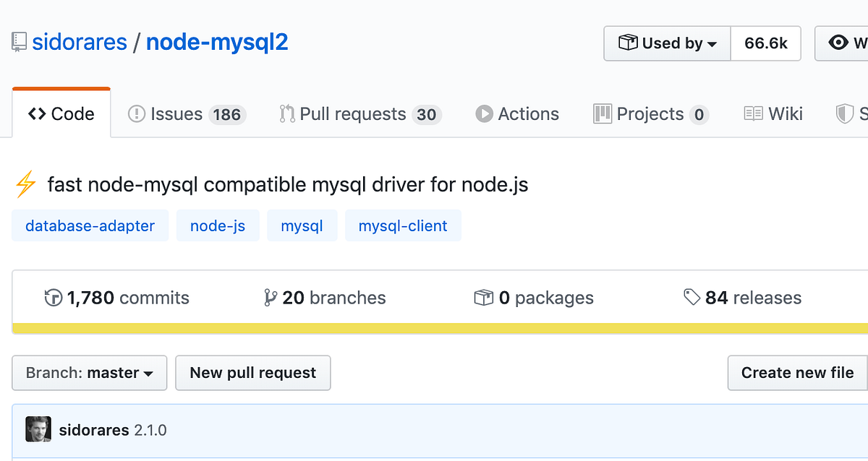The image size is (868, 461).
Task: Click the Create new file button
Action: (796, 373)
